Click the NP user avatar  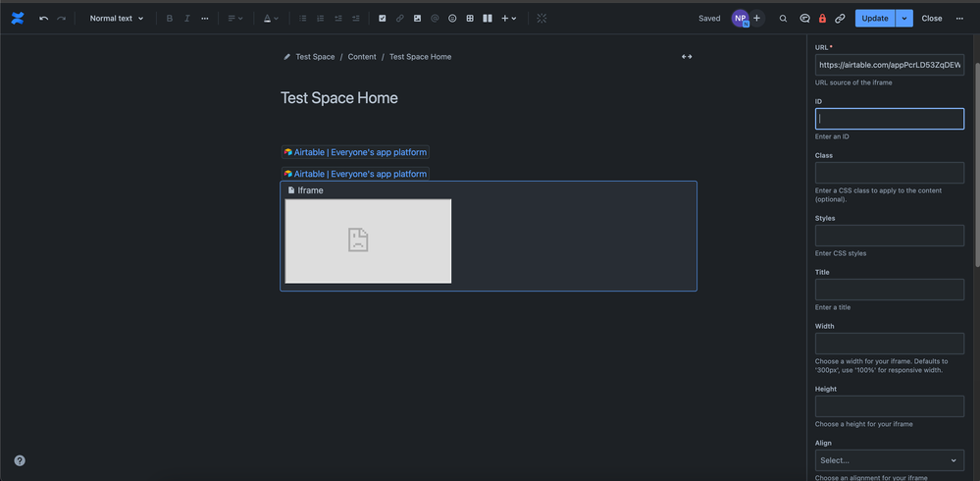[x=740, y=18]
